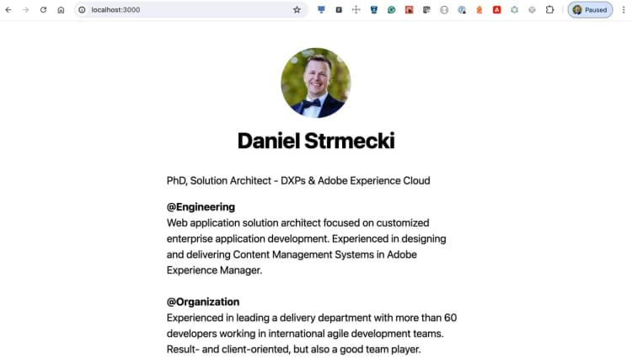Open the Extensions puzzle piece menu
Viewport: 632px width, 364px height.
point(549,10)
